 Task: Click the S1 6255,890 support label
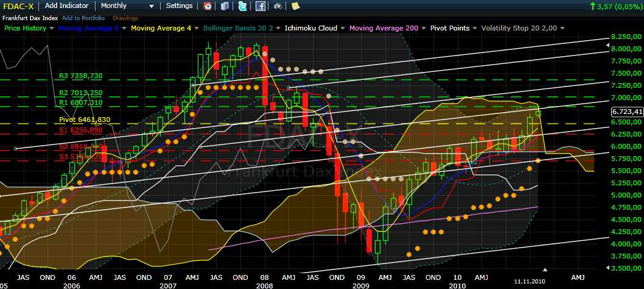(81, 130)
